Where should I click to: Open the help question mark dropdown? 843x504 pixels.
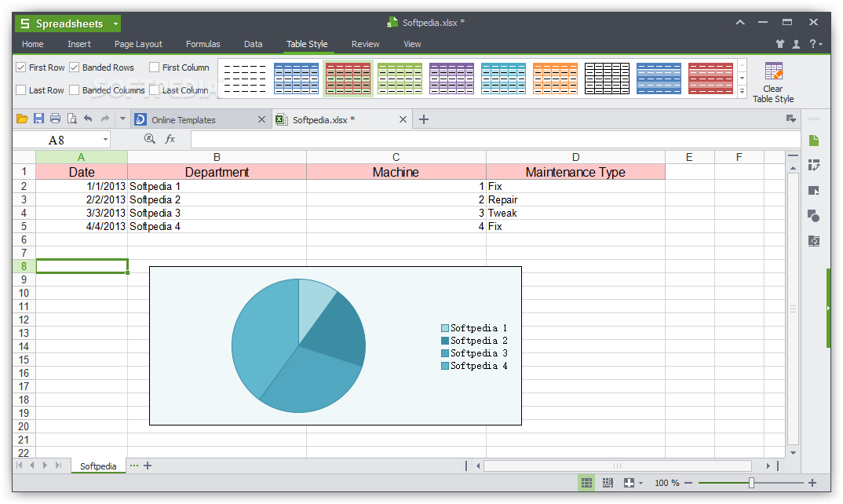click(x=816, y=44)
